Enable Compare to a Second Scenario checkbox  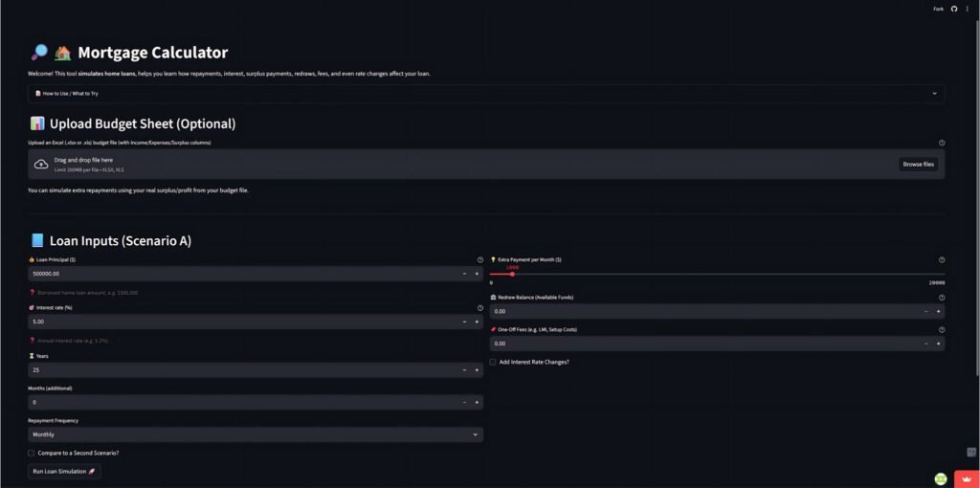click(32, 453)
